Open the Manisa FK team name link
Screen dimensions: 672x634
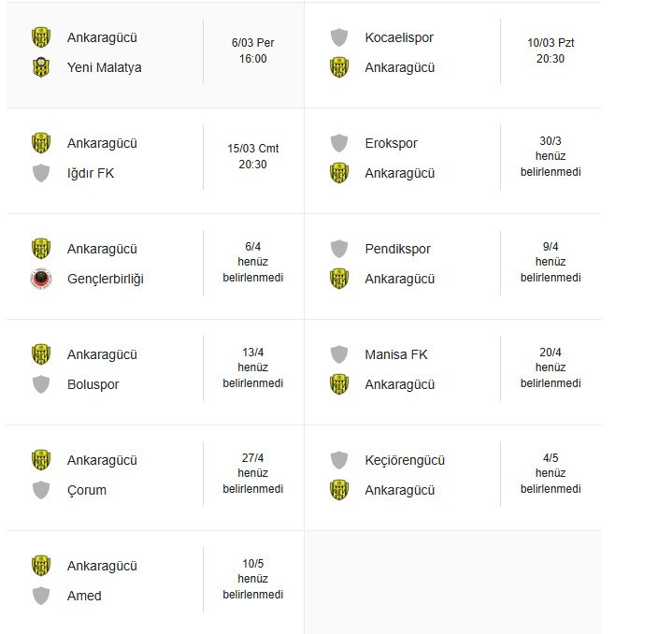click(396, 354)
